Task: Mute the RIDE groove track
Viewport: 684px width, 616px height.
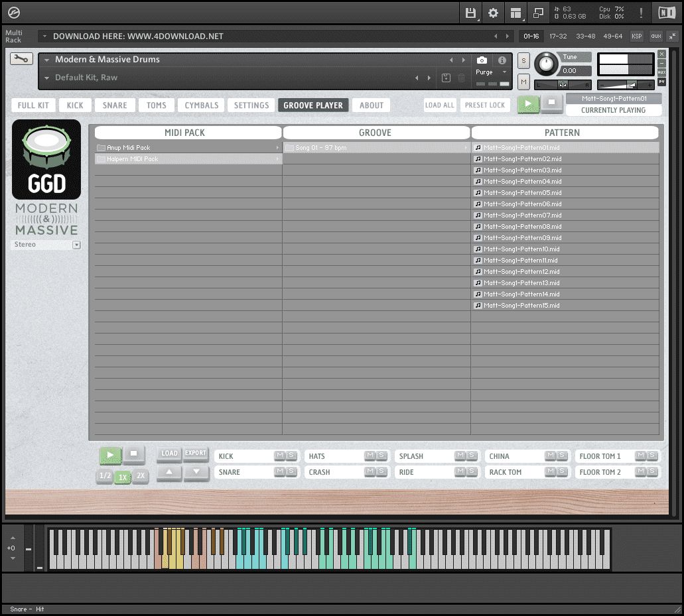Action: pos(460,471)
